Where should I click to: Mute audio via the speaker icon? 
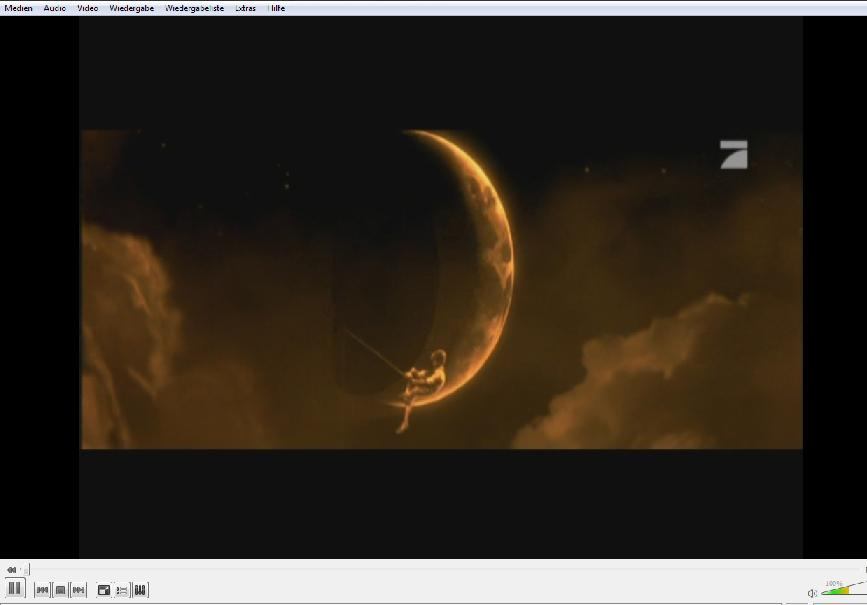[x=812, y=593]
